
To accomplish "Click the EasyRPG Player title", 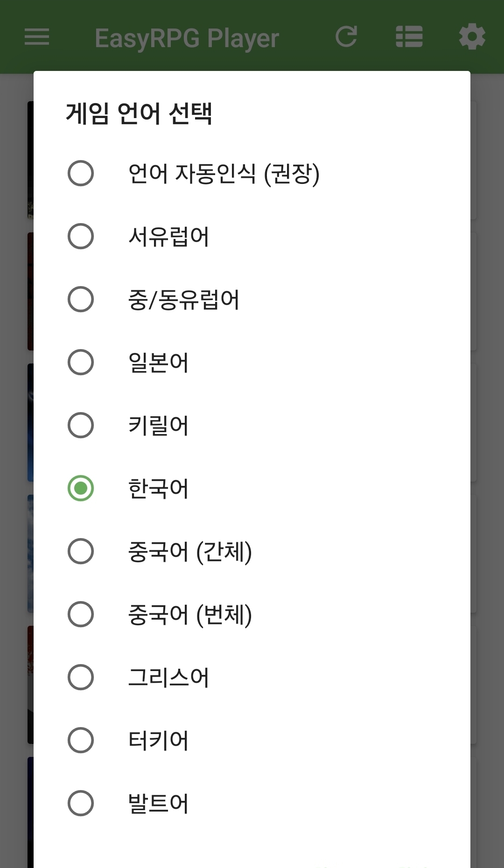I will pos(187,38).
